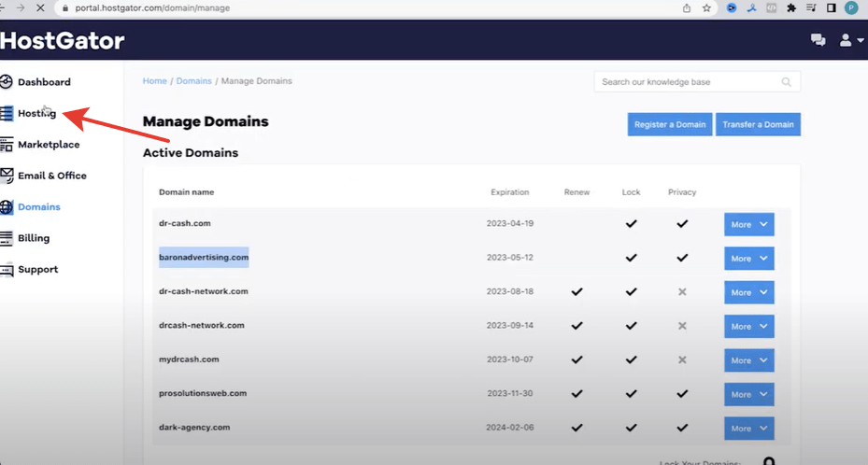The height and width of the screenshot is (465, 868).
Task: Click the site lock icon in the address bar
Action: coord(65,7)
